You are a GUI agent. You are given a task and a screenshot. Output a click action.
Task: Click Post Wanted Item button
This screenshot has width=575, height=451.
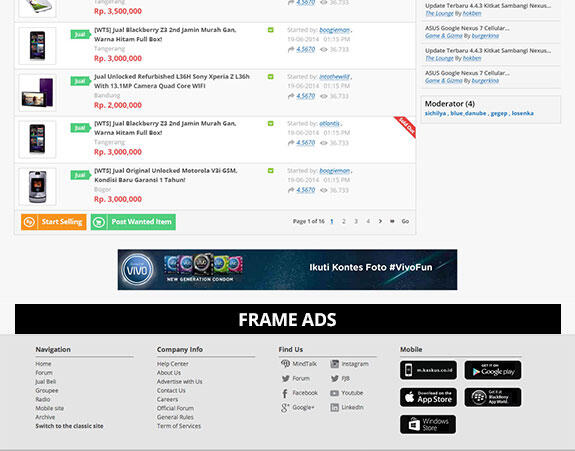click(133, 222)
